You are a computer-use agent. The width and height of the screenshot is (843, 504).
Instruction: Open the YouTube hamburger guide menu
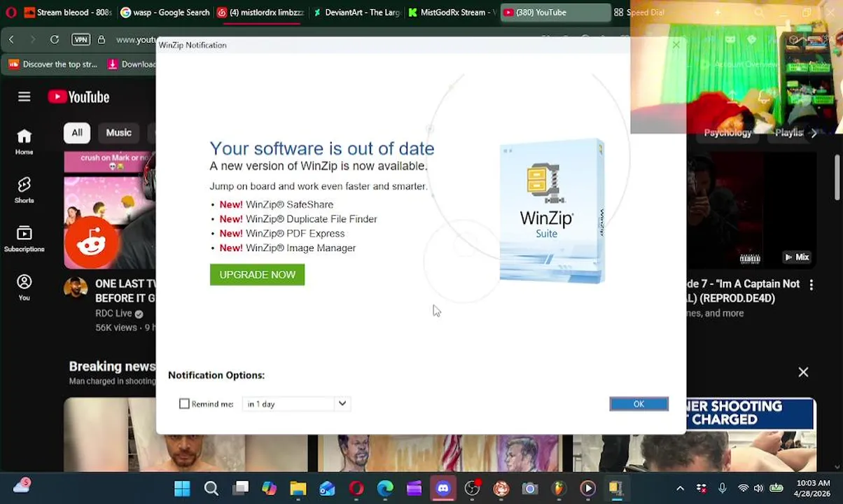pyautogui.click(x=25, y=97)
